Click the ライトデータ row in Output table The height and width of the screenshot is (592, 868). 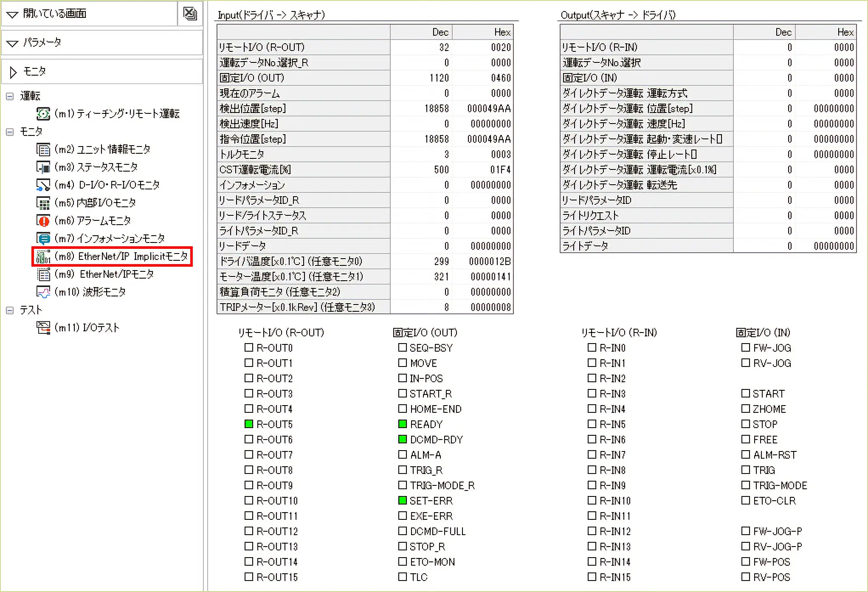pos(708,246)
